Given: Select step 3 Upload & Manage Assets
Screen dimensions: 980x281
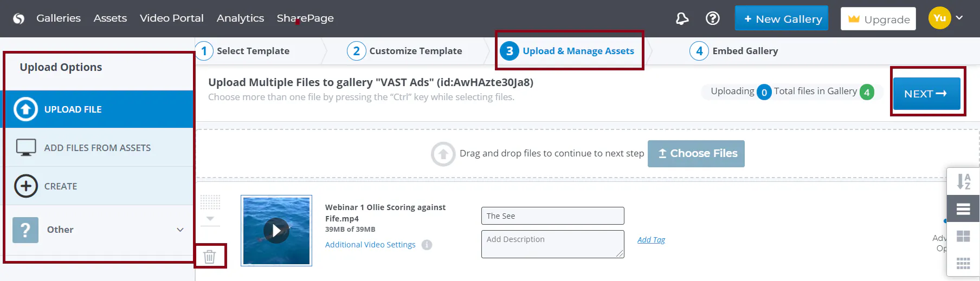Looking at the screenshot, I should (567, 51).
